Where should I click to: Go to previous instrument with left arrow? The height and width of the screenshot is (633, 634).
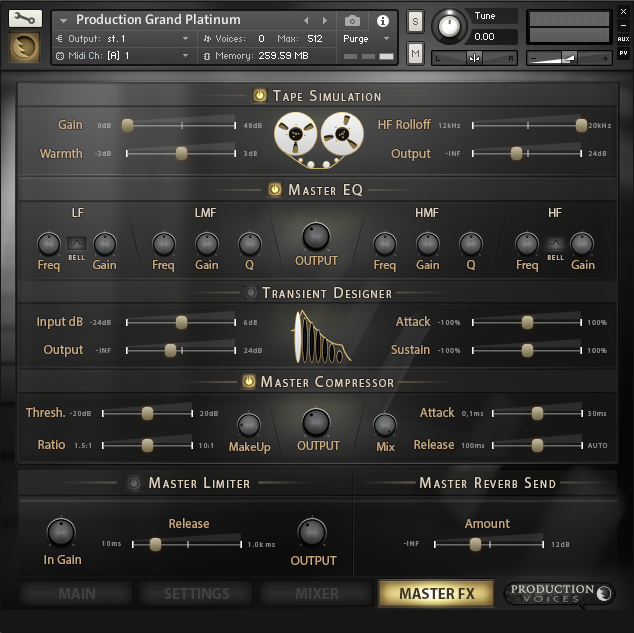pyautogui.click(x=306, y=20)
